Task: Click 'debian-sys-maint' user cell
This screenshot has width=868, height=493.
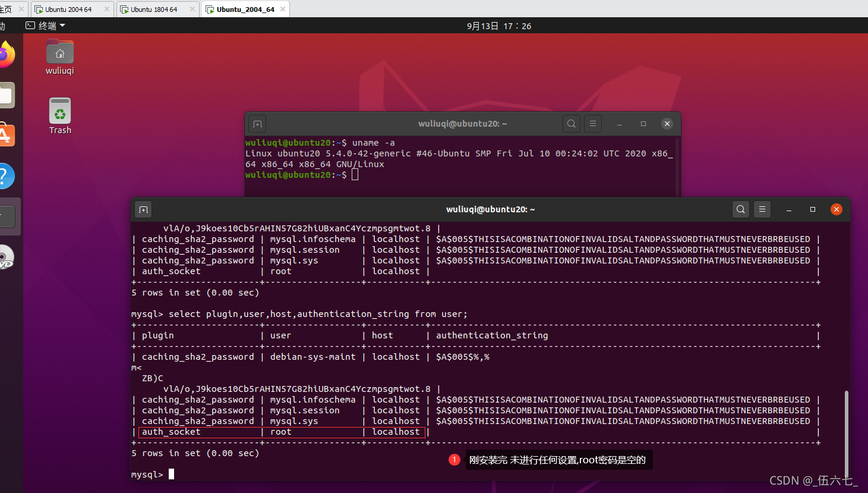Action: coord(313,357)
